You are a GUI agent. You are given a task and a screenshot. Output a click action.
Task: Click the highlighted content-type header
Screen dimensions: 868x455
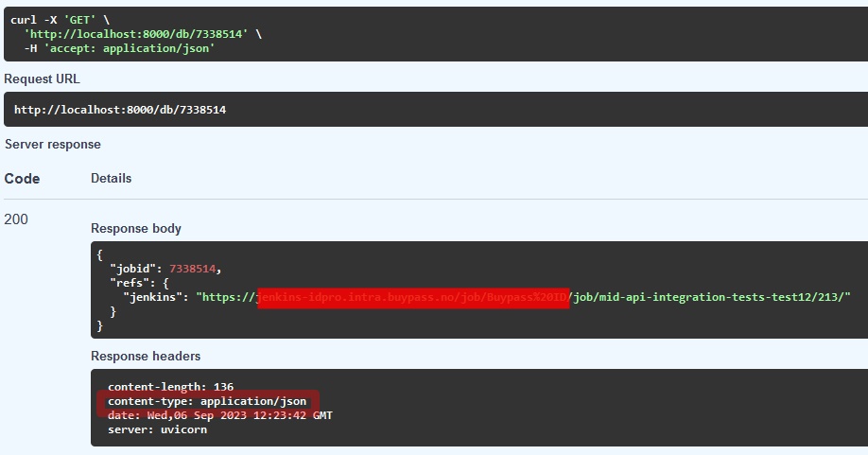207,402
